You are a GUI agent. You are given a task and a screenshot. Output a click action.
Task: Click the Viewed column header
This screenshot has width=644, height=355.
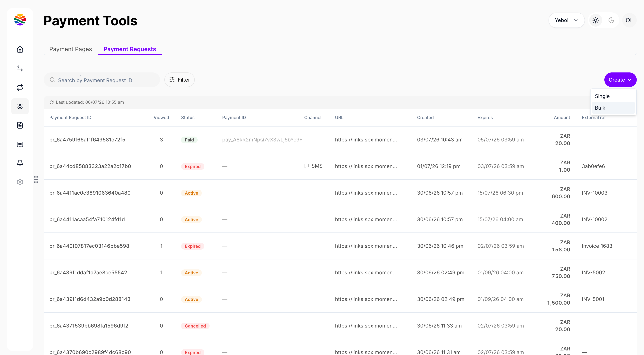(x=161, y=118)
